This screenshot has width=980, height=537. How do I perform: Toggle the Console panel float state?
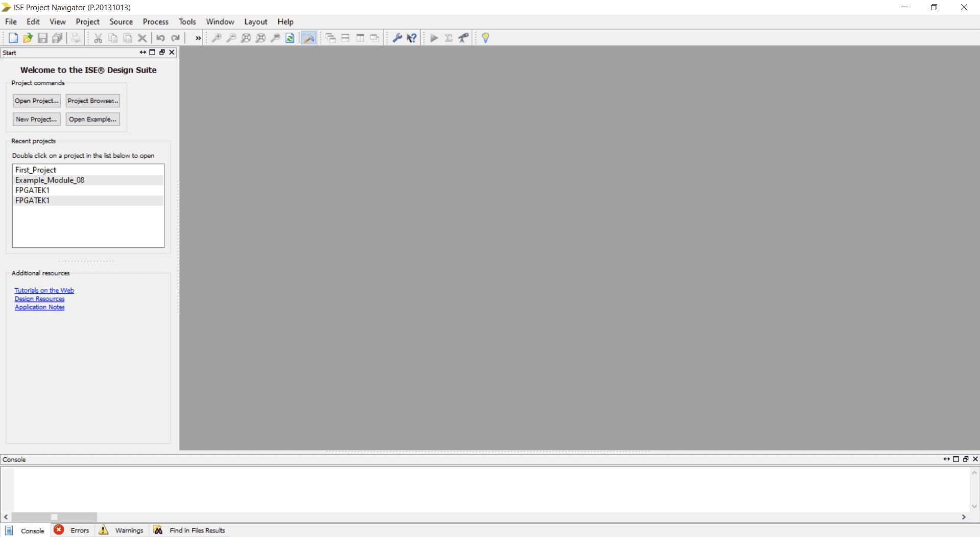[x=965, y=459]
